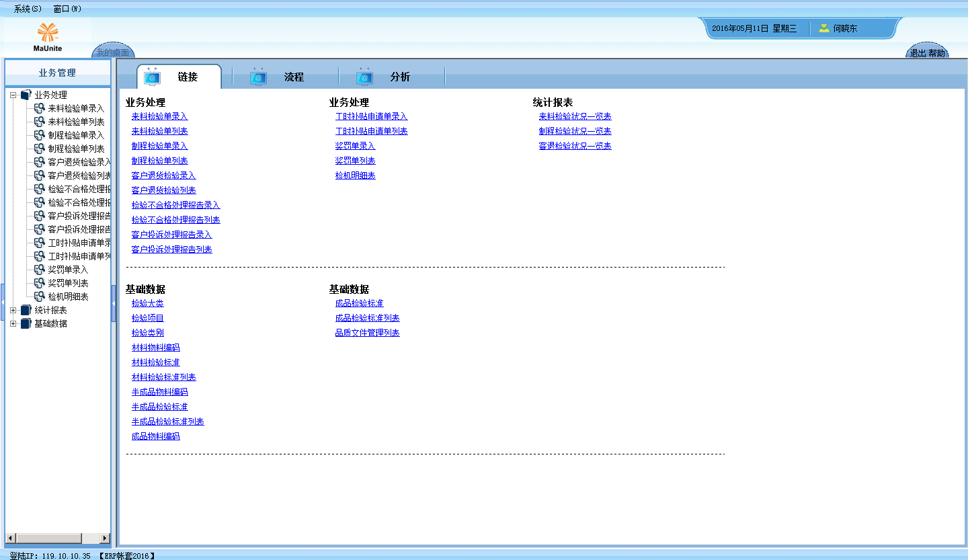The image size is (968, 560).
Task: Click the date 2016年05月11日 星期三
Action: click(754, 28)
